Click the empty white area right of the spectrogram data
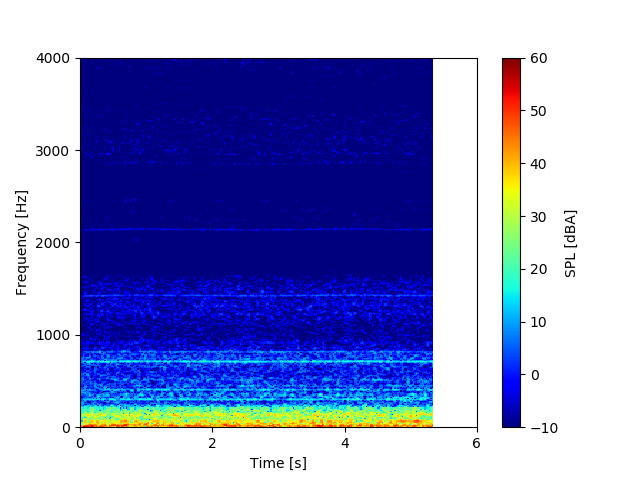Viewport: 640px width, 480px height. click(455, 242)
